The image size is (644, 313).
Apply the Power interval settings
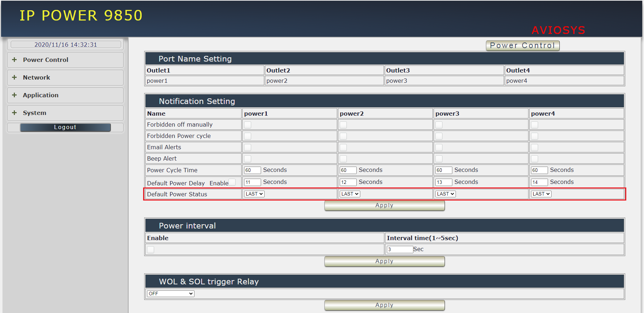point(384,261)
